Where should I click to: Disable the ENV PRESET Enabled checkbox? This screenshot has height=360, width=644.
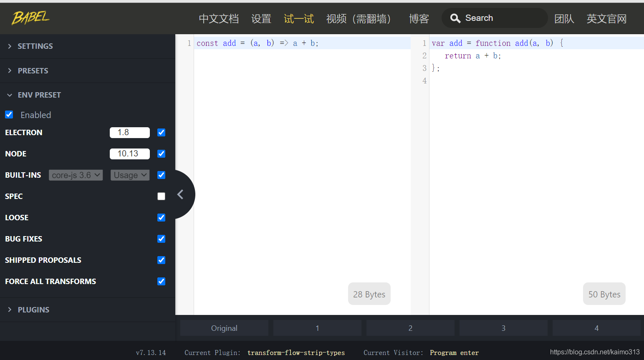coord(9,114)
